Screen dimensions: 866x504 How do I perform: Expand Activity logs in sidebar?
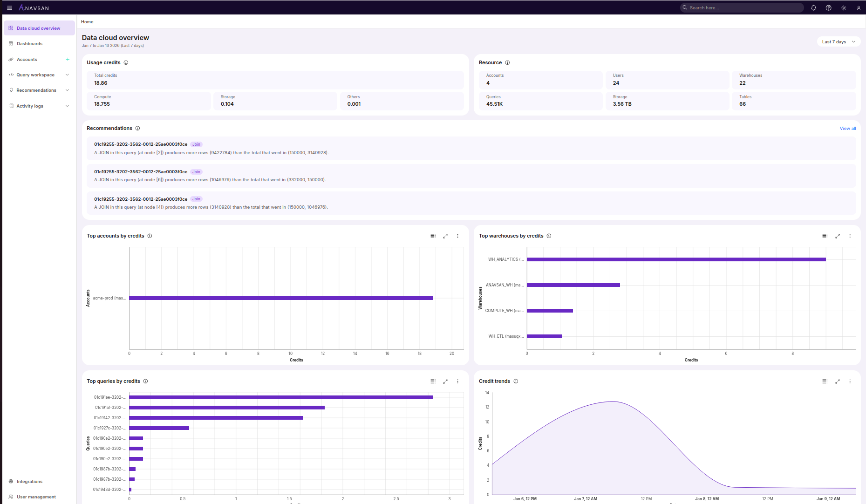click(67, 106)
